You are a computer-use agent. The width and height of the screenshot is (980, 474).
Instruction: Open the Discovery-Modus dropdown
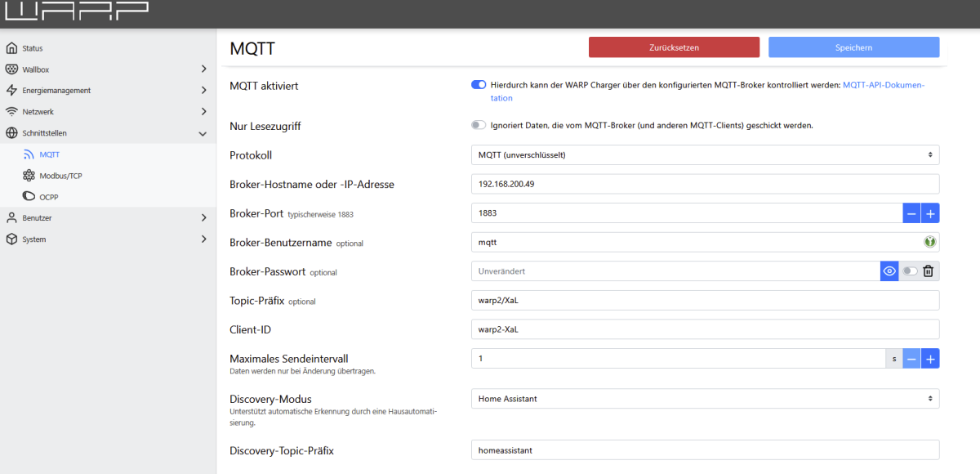(705, 399)
